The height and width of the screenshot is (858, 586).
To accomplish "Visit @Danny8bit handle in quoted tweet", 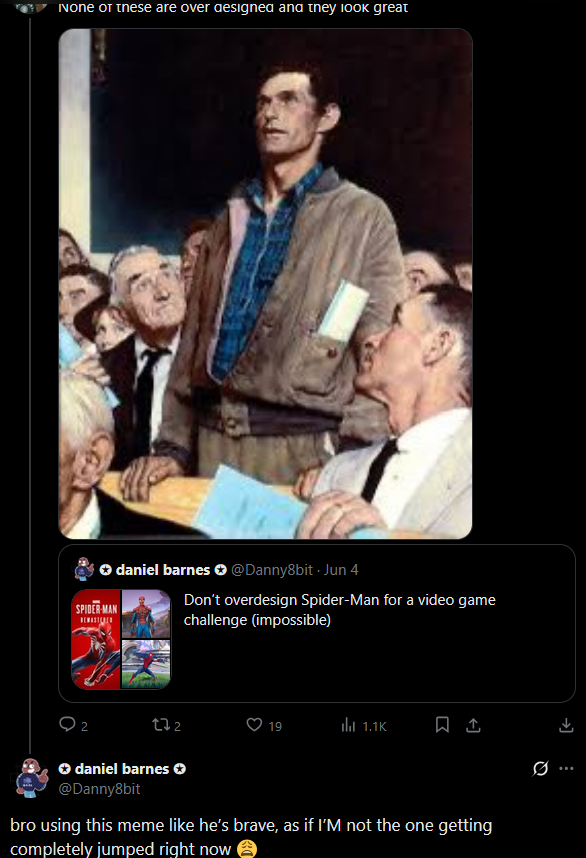I will (271, 570).
